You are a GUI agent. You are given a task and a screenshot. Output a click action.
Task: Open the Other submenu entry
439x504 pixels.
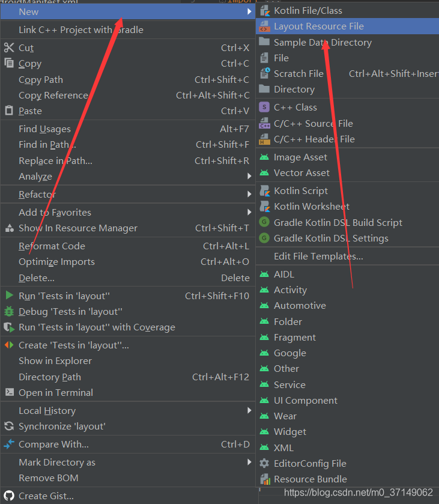[x=347, y=369]
